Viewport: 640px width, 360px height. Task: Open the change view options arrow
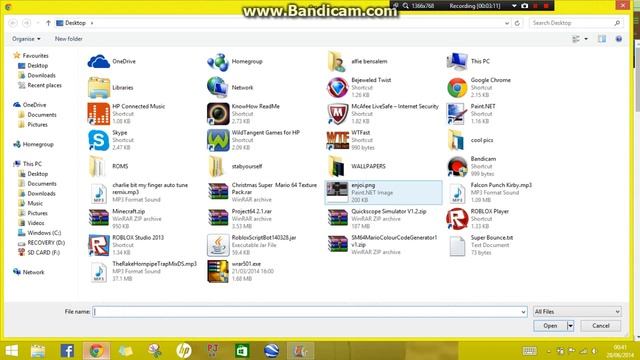(x=586, y=39)
